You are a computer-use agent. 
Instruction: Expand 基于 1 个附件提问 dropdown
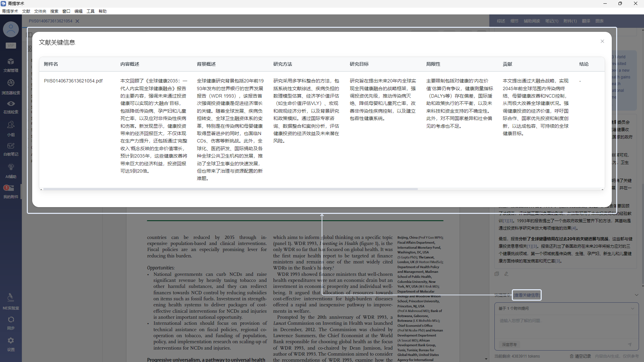[632, 308]
